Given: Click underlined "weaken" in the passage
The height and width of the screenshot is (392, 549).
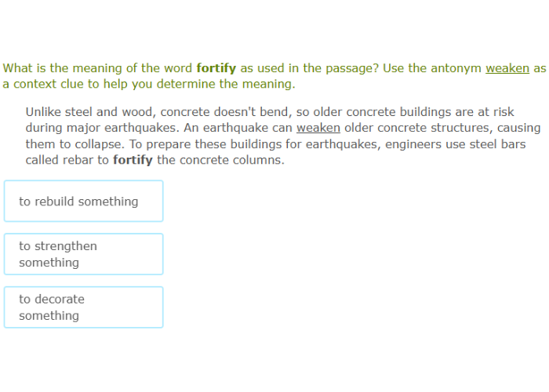Looking at the screenshot, I should [x=318, y=128].
